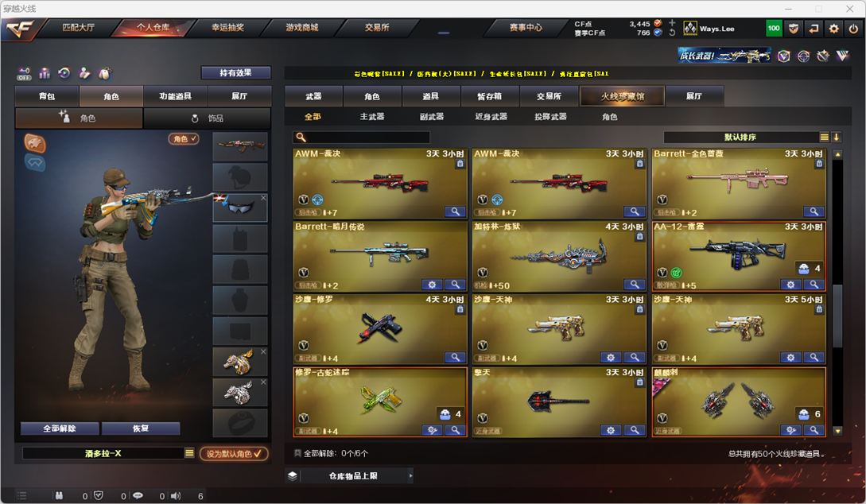The width and height of the screenshot is (866, 504).
Task: Check 设为默认角色 option
Action: pyautogui.click(x=234, y=453)
